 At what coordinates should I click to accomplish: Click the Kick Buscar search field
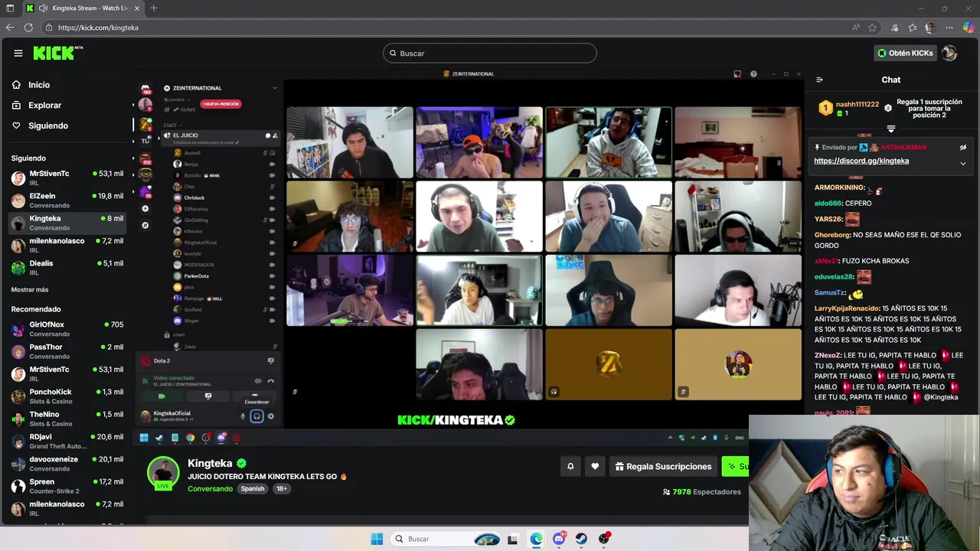490,54
